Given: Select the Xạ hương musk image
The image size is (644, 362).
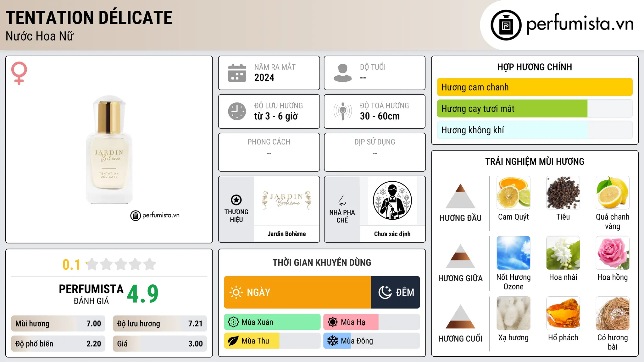Looking at the screenshot, I should 514,313.
